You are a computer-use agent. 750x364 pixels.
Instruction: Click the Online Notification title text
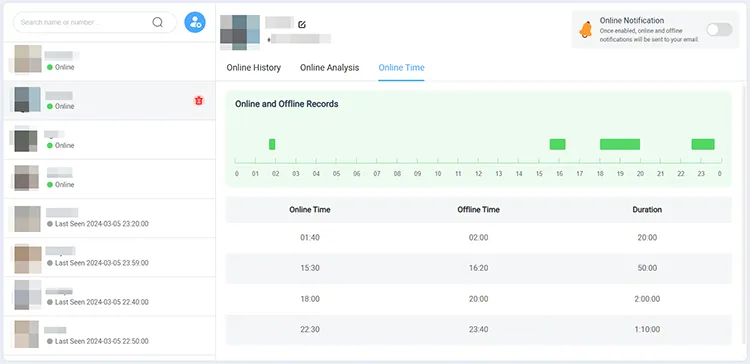[632, 21]
